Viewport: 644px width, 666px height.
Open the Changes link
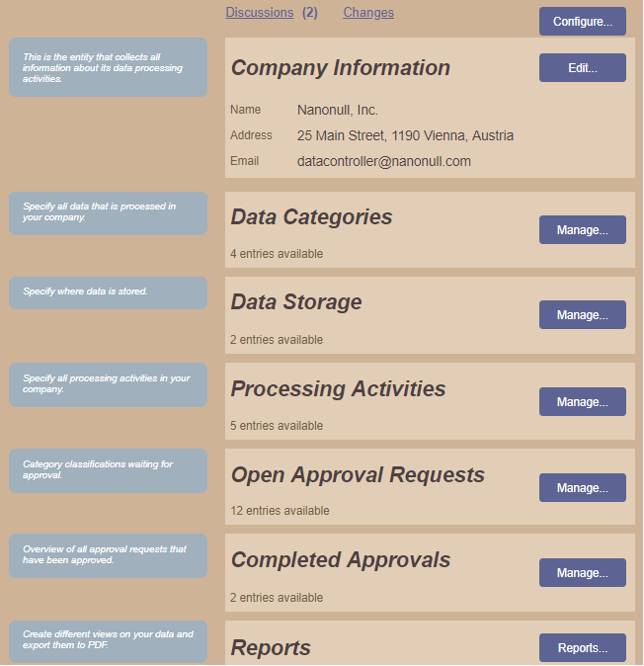click(x=368, y=13)
